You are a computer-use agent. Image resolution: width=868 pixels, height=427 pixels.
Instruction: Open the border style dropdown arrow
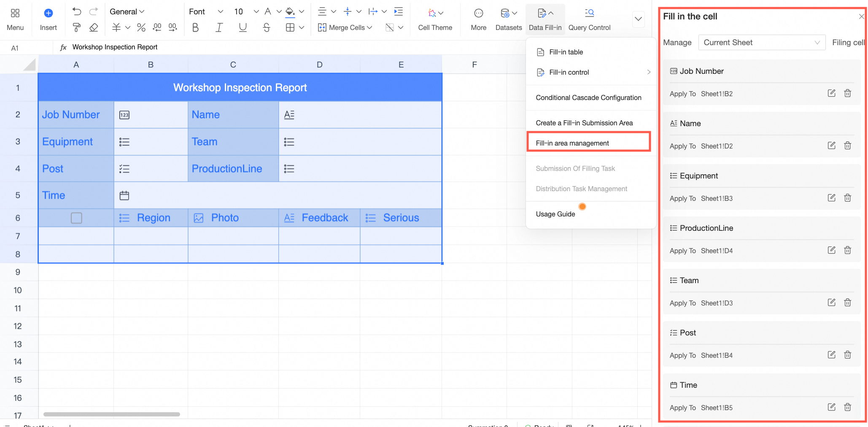302,27
